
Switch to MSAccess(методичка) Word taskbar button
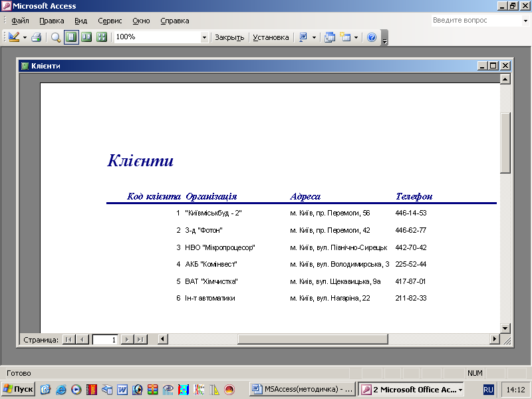pyautogui.click(x=303, y=389)
